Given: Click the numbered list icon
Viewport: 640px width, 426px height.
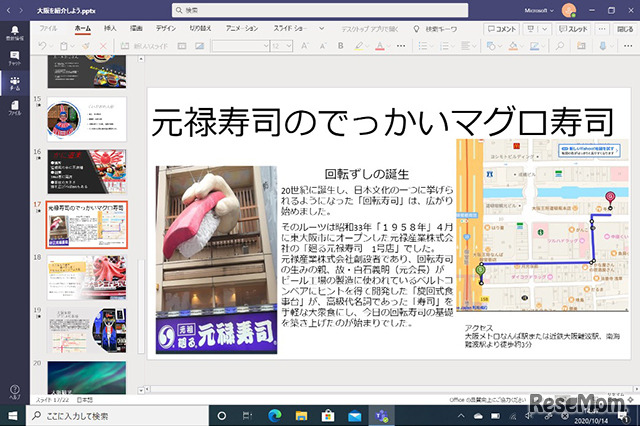Looking at the screenshot, I should [x=444, y=46].
